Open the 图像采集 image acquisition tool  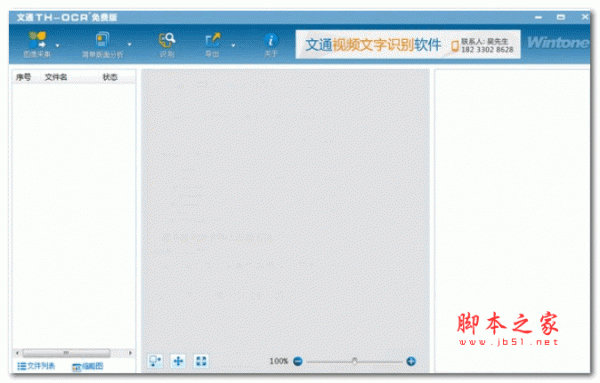click(x=37, y=44)
